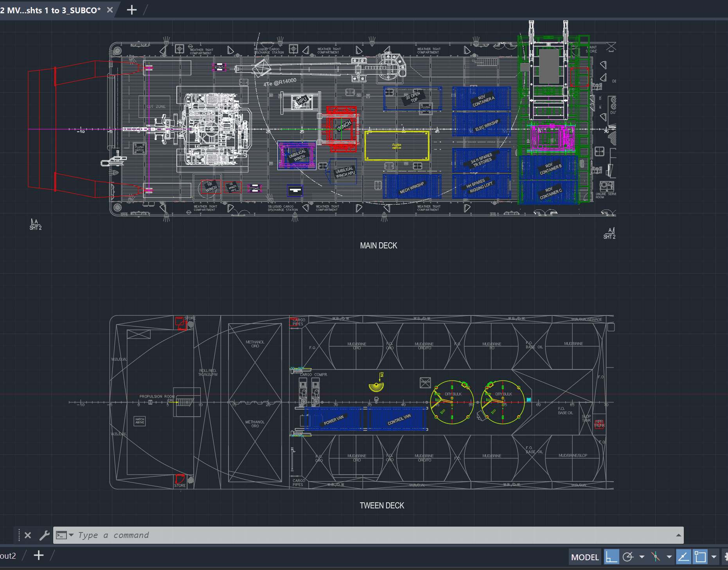Create a new drawing with the plus button

coord(131,10)
